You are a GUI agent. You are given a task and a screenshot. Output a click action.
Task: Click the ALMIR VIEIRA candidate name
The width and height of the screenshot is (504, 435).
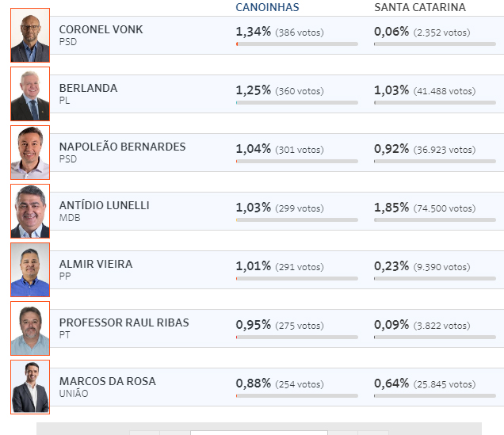click(96, 264)
